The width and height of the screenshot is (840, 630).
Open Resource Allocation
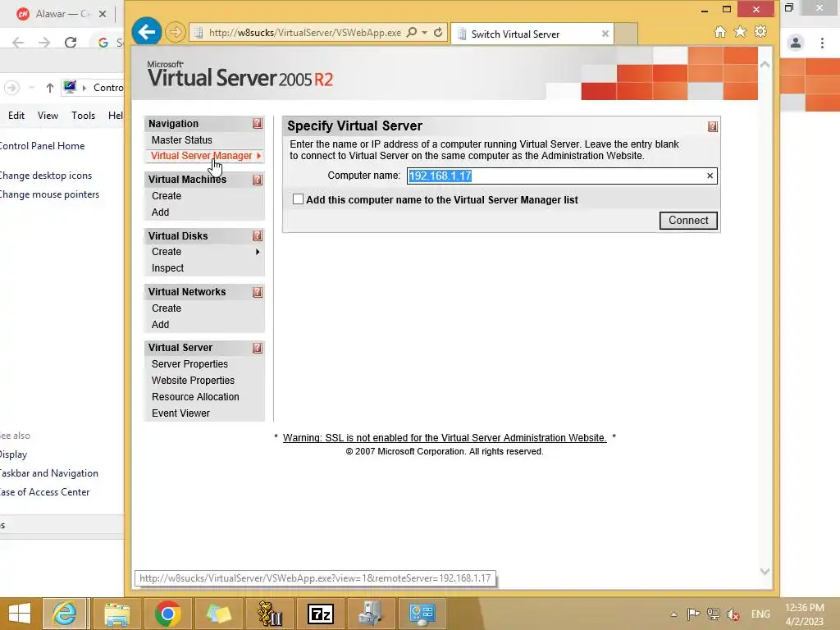click(195, 397)
